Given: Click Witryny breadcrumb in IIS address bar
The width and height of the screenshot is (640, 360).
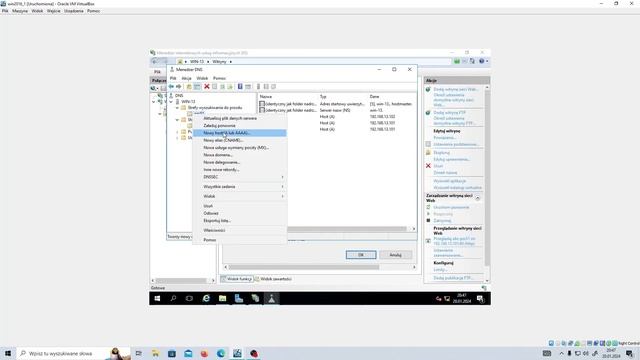Looking at the screenshot, I should (x=219, y=62).
